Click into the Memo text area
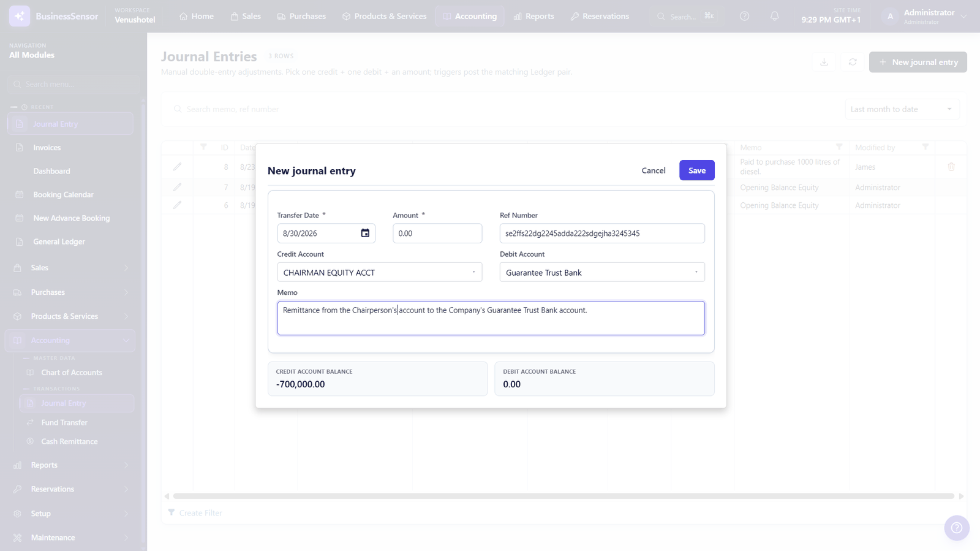980x551 pixels. [491, 318]
